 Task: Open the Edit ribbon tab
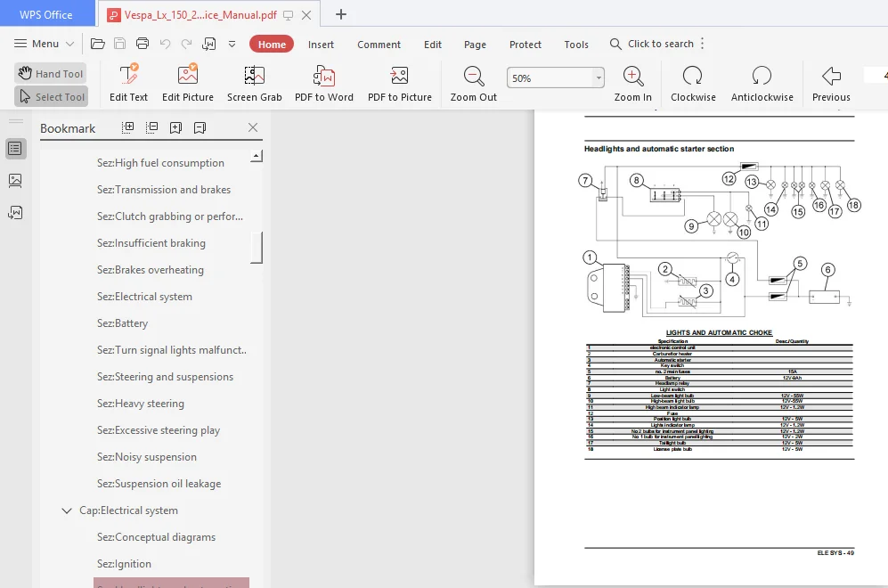coord(433,45)
